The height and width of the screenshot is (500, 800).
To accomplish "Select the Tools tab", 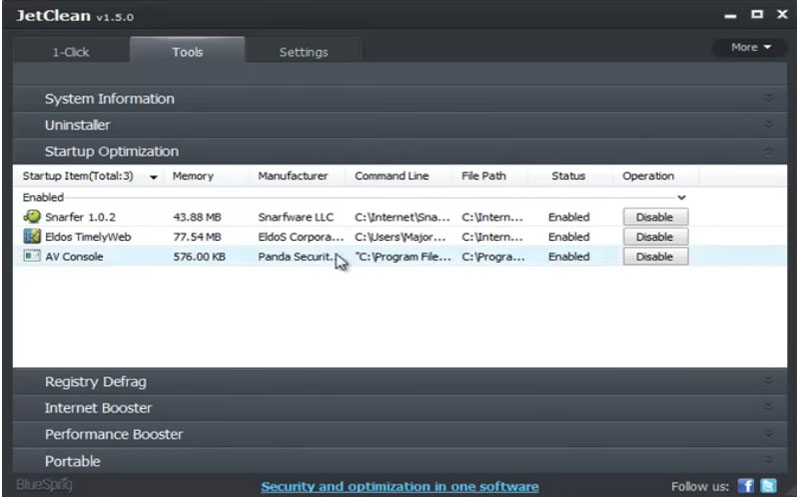I will point(187,52).
